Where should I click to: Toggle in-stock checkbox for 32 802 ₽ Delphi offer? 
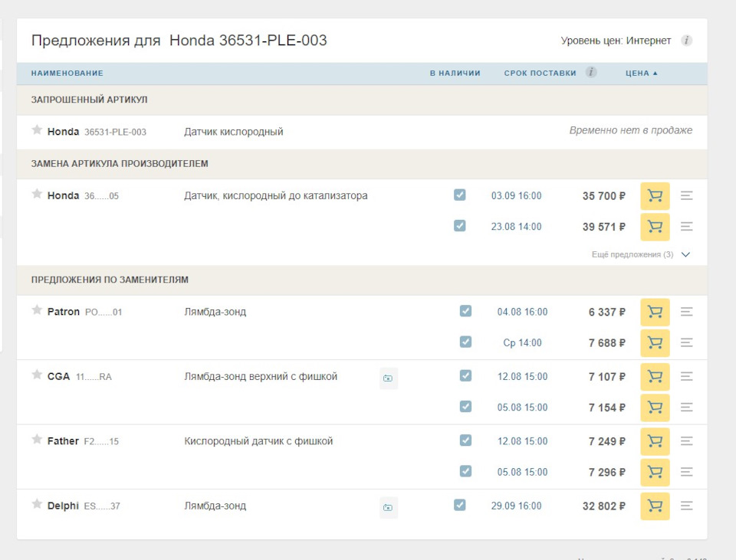point(459,506)
